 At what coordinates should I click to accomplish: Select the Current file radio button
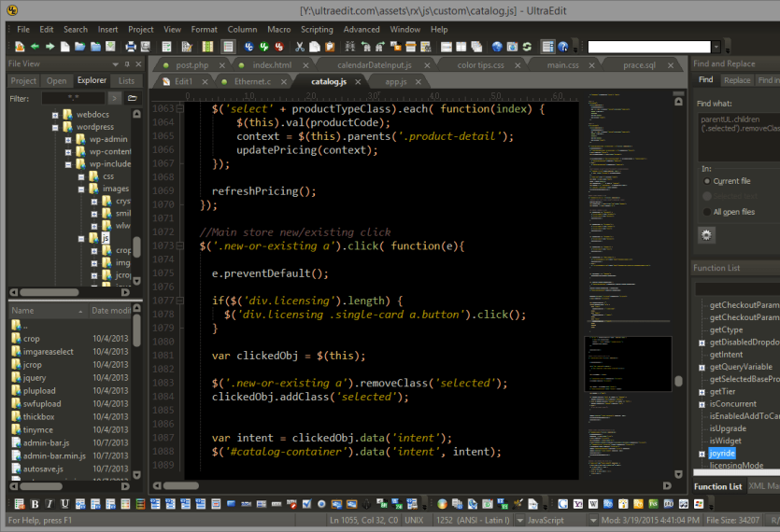(707, 181)
